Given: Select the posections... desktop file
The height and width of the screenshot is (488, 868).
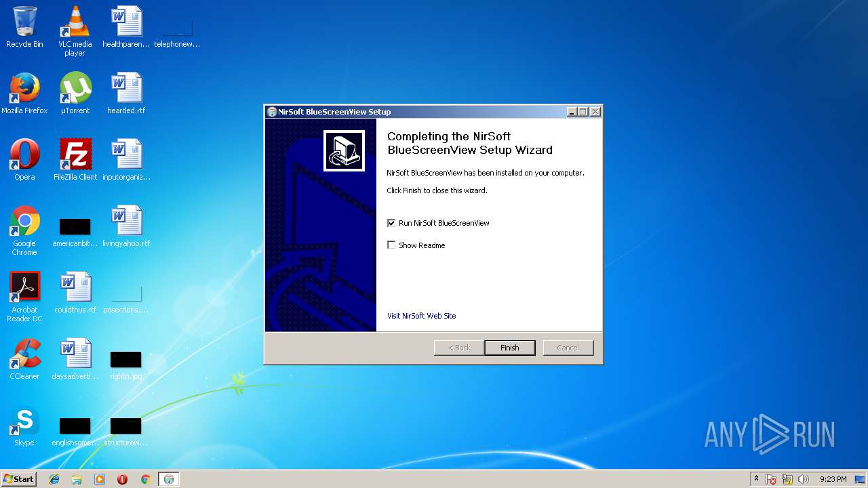Looking at the screenshot, I should pyautogui.click(x=126, y=298).
